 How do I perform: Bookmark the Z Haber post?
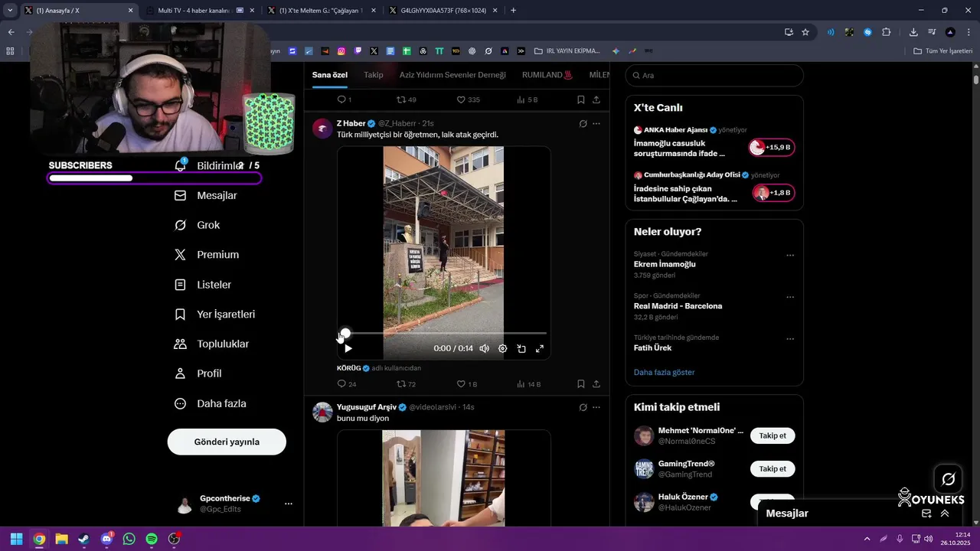(x=581, y=384)
